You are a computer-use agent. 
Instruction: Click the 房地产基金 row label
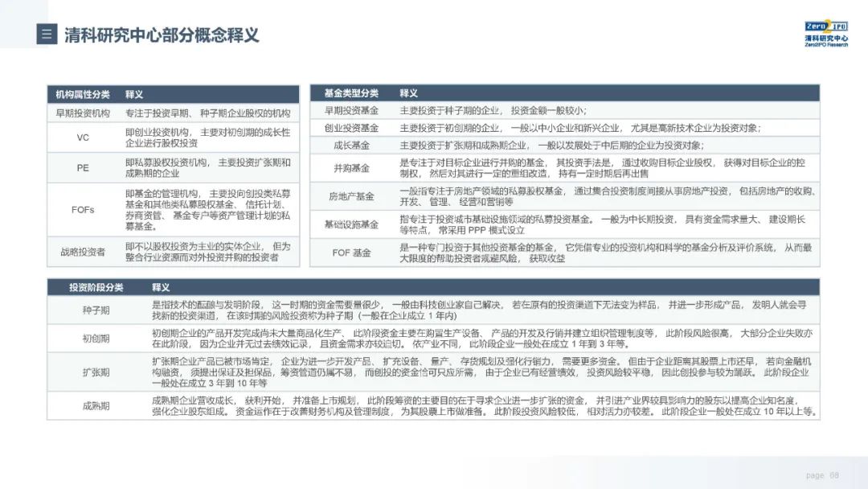(x=351, y=196)
